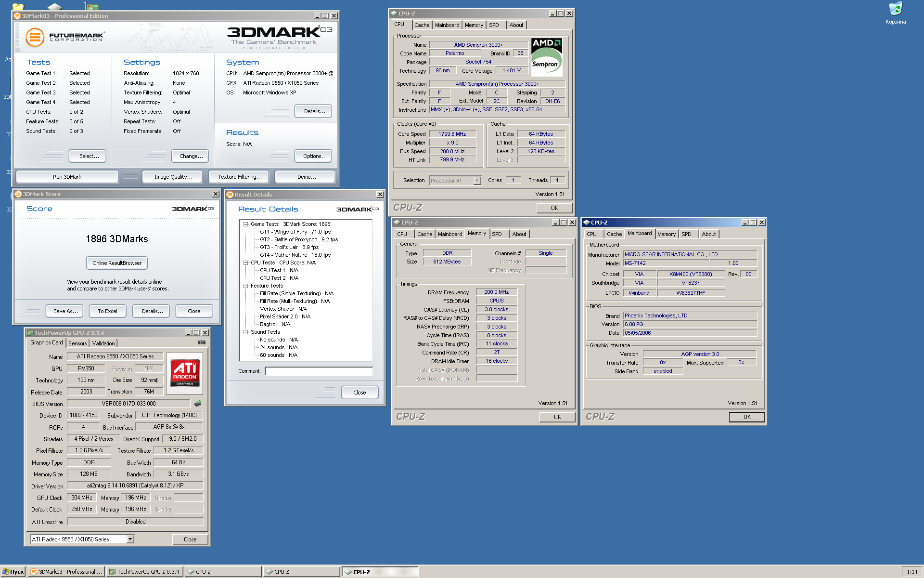Open Texture Filtering button

click(x=240, y=177)
